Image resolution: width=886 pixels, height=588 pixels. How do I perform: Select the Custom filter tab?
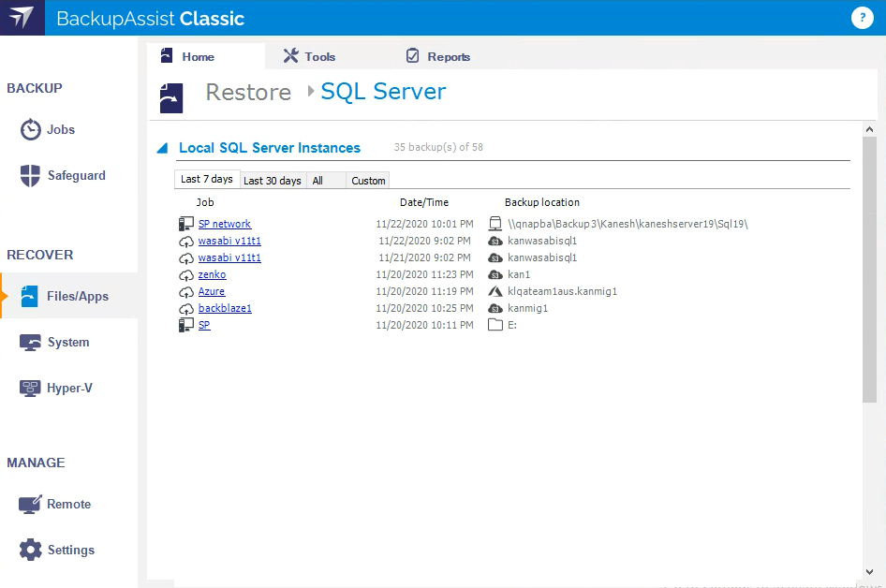tap(368, 181)
